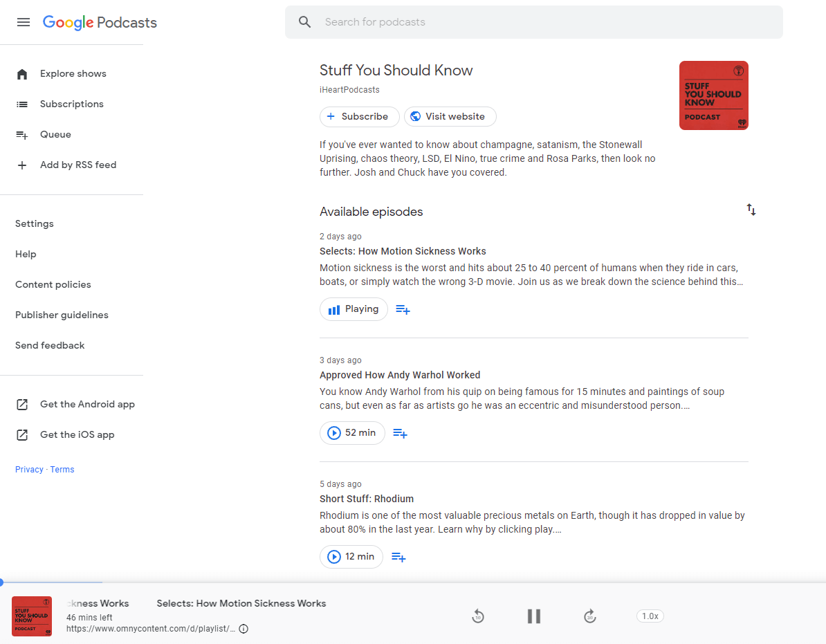Click the iOS app external-link icon
The width and height of the screenshot is (826, 644).
point(22,435)
